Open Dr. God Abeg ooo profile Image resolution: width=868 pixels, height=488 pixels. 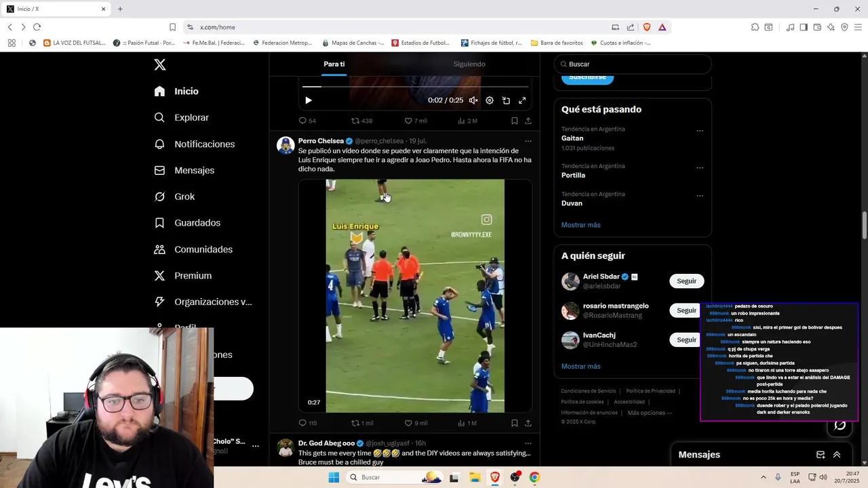point(327,443)
